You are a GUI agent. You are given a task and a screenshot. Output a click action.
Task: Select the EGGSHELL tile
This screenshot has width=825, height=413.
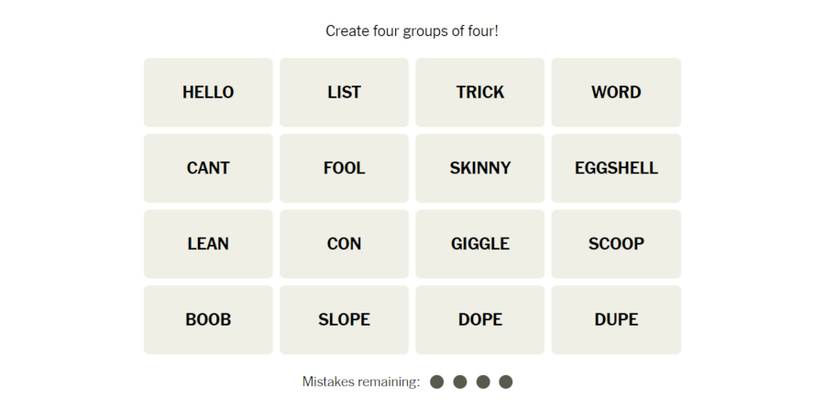pos(616,168)
